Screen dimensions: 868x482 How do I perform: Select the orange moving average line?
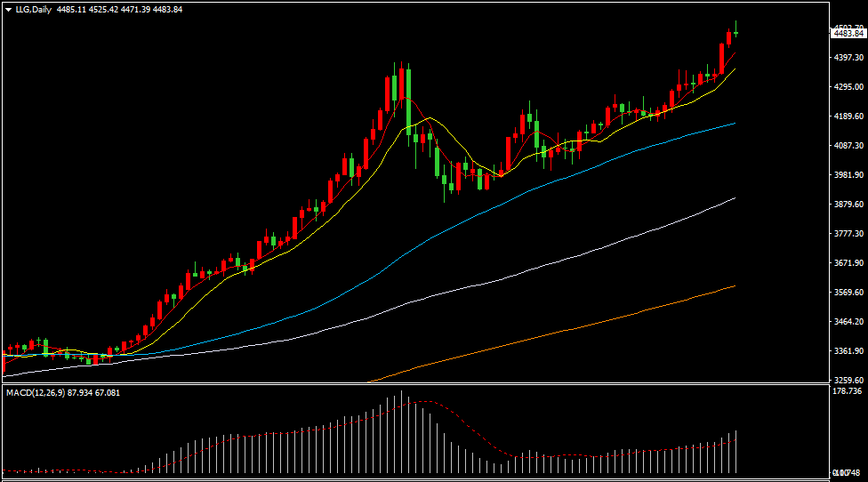coord(553,333)
